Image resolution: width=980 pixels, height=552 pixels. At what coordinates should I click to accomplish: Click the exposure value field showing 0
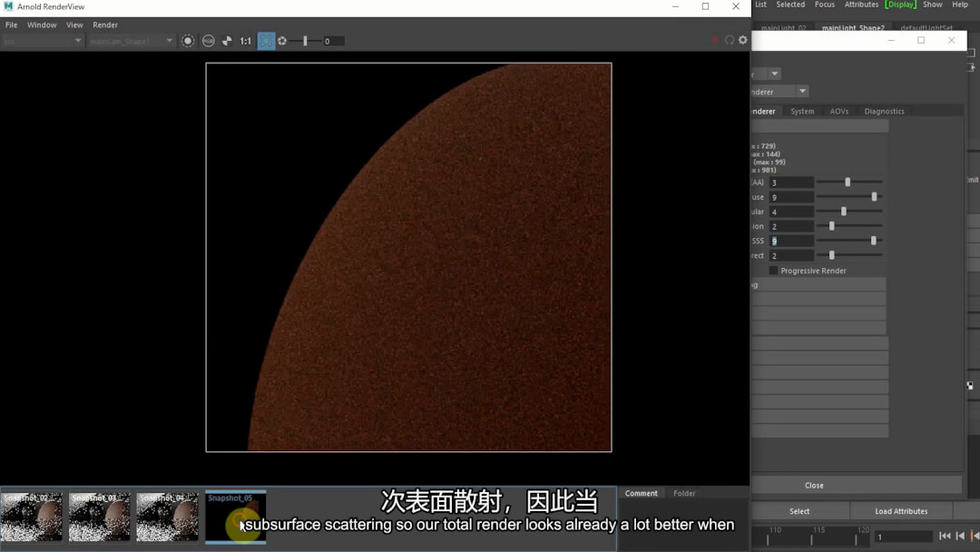(x=333, y=41)
